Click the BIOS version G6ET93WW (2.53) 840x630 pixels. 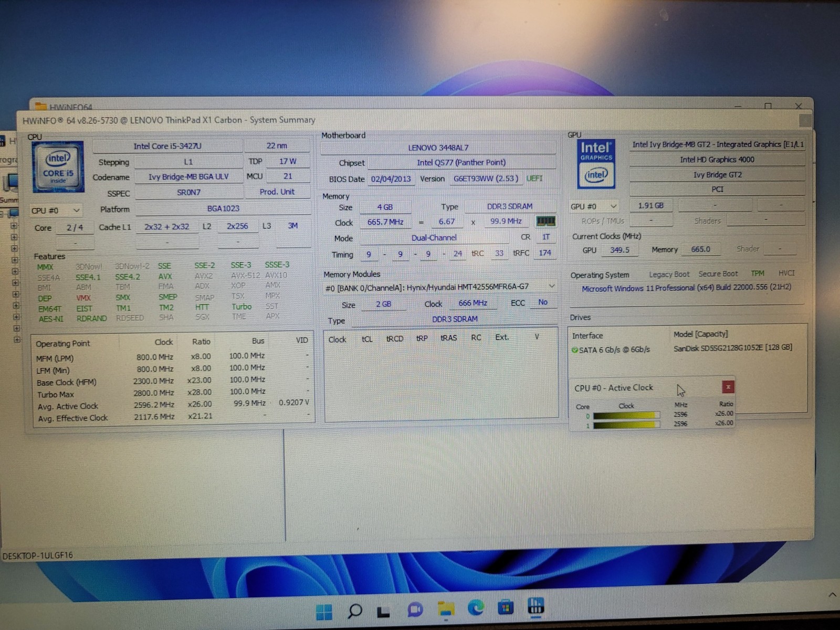coord(486,178)
